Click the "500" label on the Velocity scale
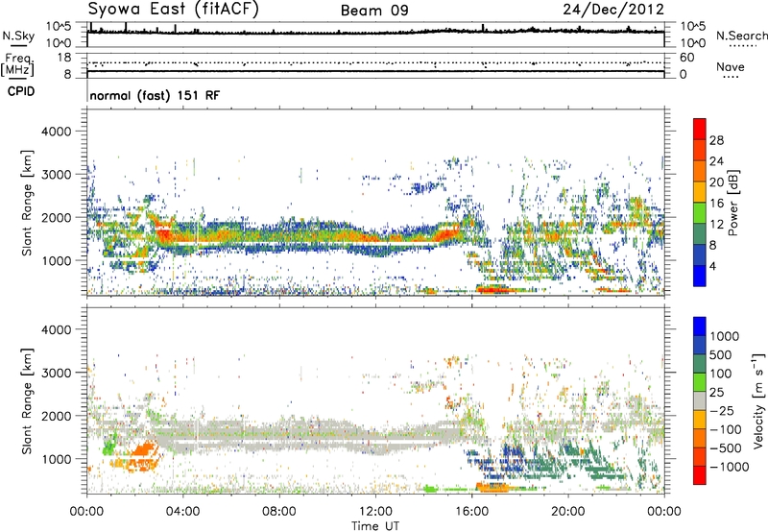The height and width of the screenshot is (532, 768). [720, 354]
